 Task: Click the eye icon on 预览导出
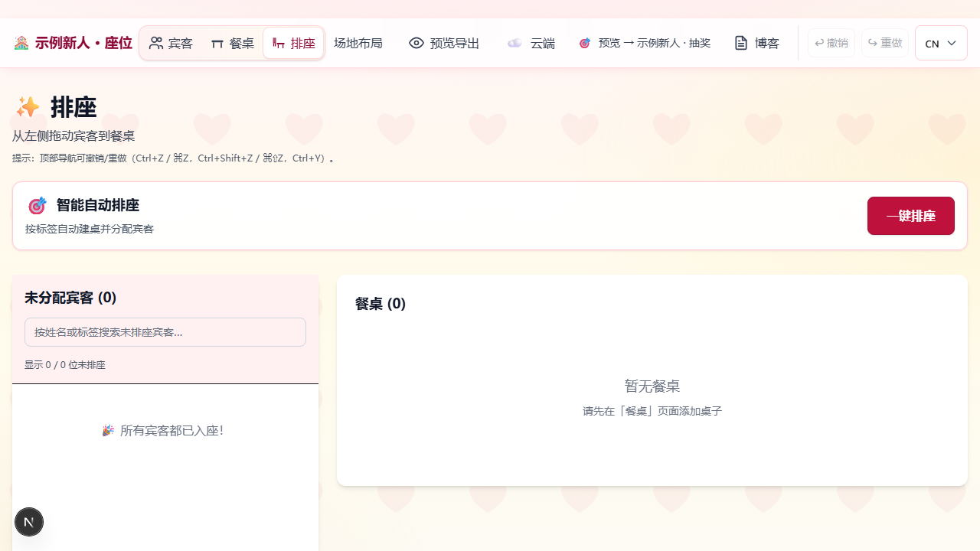pyautogui.click(x=416, y=43)
